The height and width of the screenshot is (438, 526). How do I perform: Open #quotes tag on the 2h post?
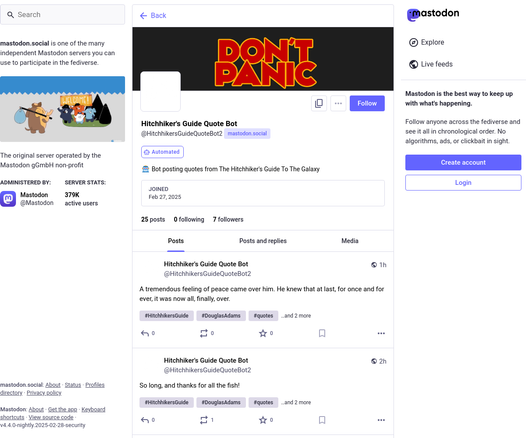click(263, 402)
